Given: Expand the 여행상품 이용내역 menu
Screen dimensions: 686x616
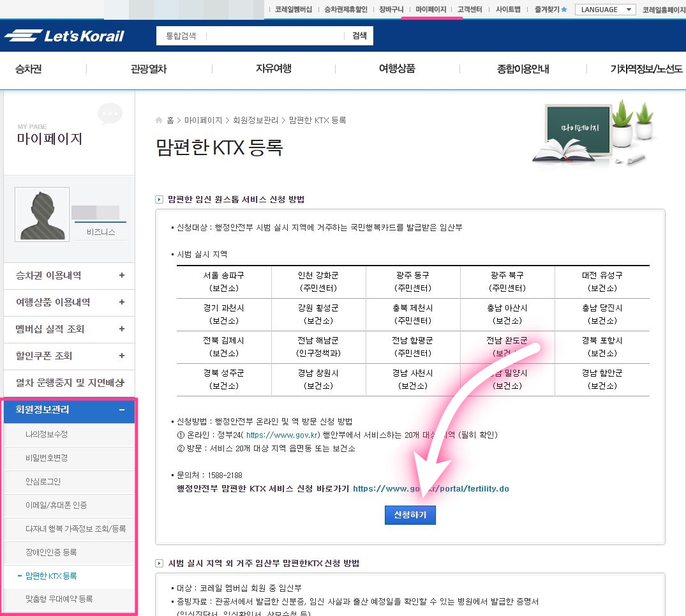Looking at the screenshot, I should 69,303.
